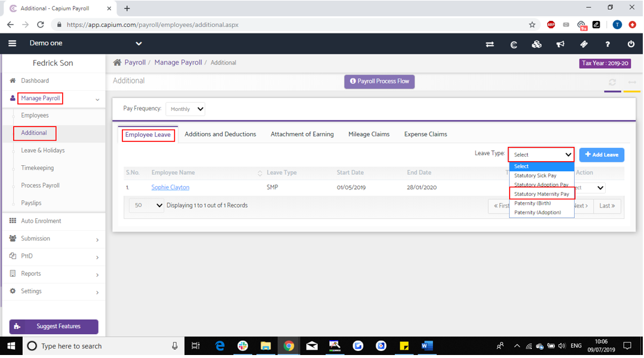The height and width of the screenshot is (358, 644).
Task: Switch to Employee Leave tab
Action: 148,134
